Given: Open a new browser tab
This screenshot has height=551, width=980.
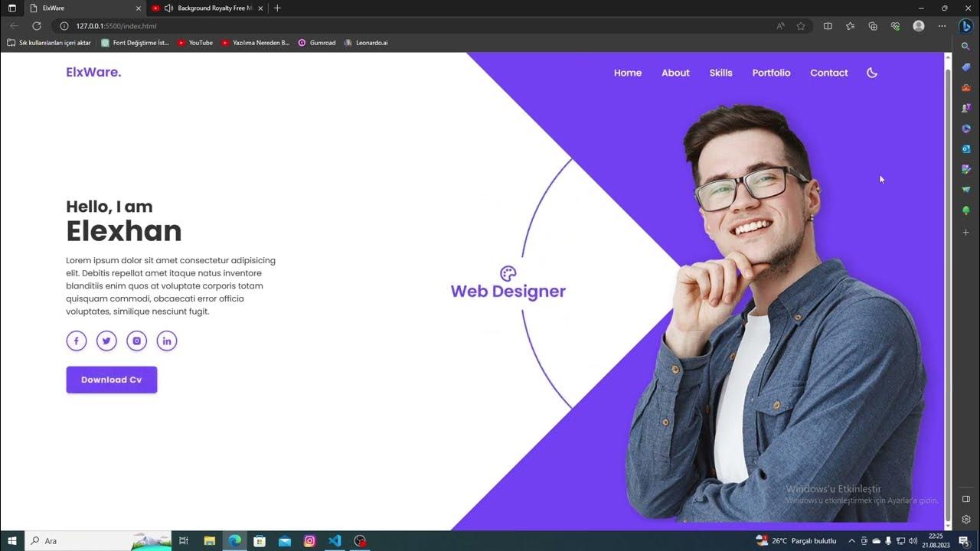Looking at the screenshot, I should click(277, 8).
